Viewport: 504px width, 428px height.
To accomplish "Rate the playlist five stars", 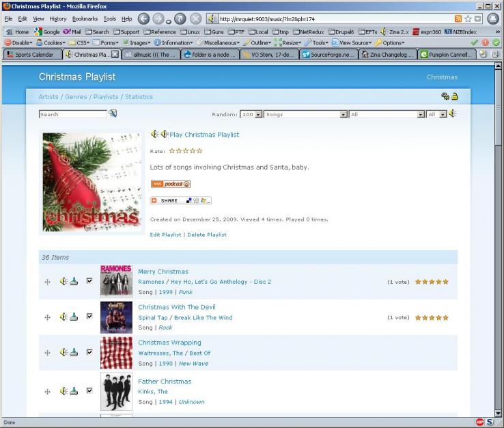I will click(x=199, y=151).
